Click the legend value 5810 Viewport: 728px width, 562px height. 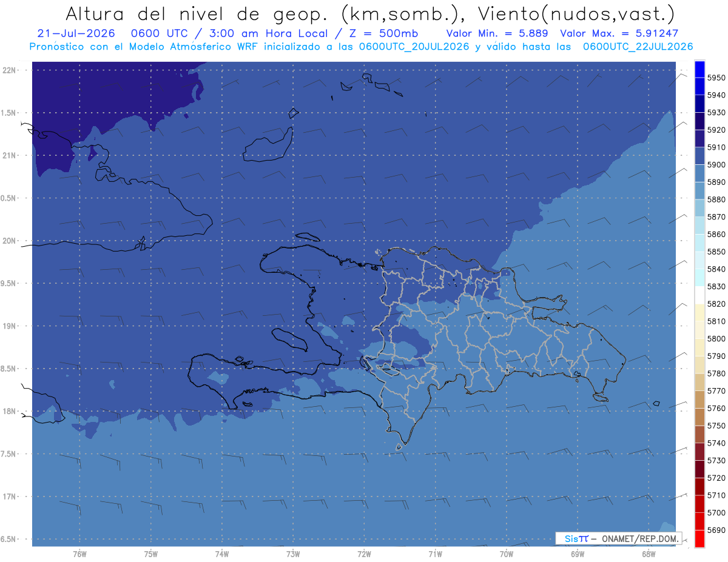pyautogui.click(x=716, y=321)
